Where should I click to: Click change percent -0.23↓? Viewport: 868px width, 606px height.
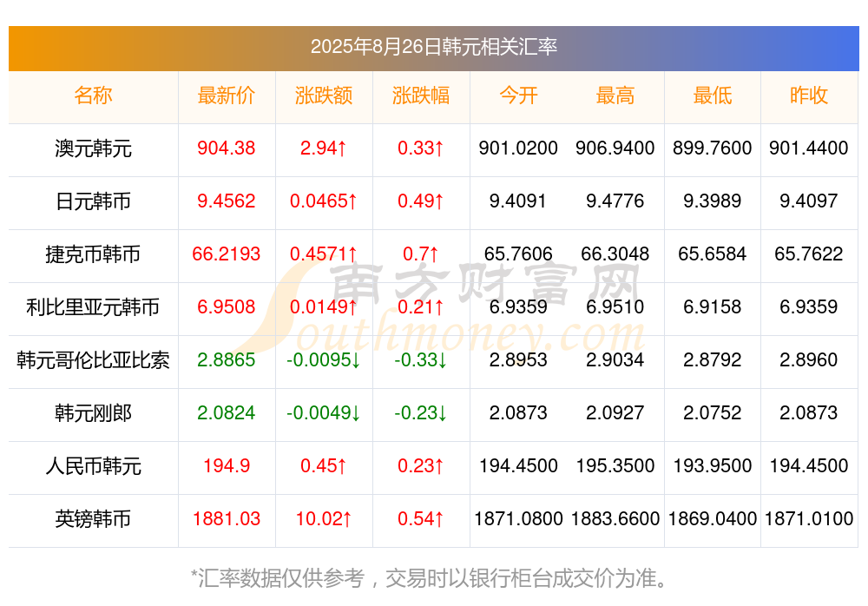(421, 412)
